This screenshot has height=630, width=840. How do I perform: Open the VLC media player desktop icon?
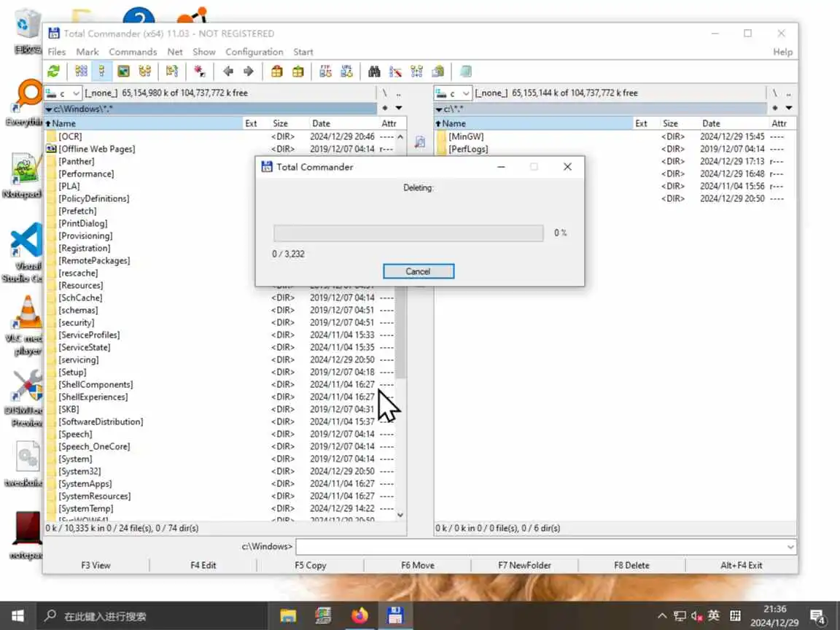click(24, 324)
